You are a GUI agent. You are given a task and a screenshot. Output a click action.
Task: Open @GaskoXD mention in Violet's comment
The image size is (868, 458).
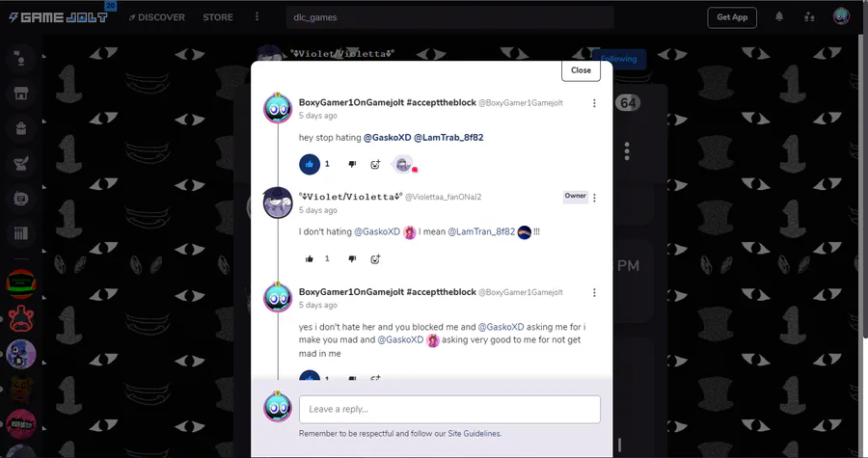[x=376, y=231]
